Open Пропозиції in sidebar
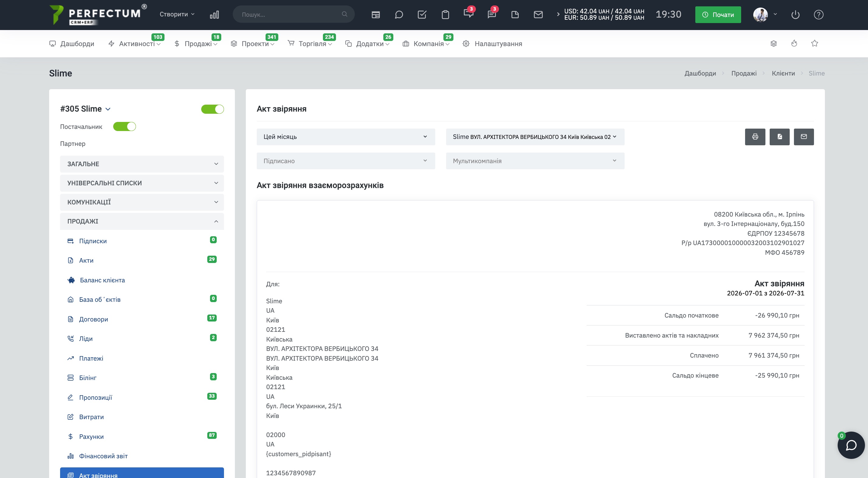868x478 pixels. (x=95, y=397)
